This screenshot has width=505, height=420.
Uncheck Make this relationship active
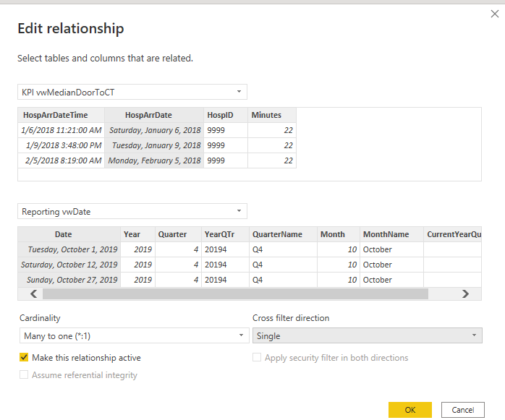[x=24, y=357]
